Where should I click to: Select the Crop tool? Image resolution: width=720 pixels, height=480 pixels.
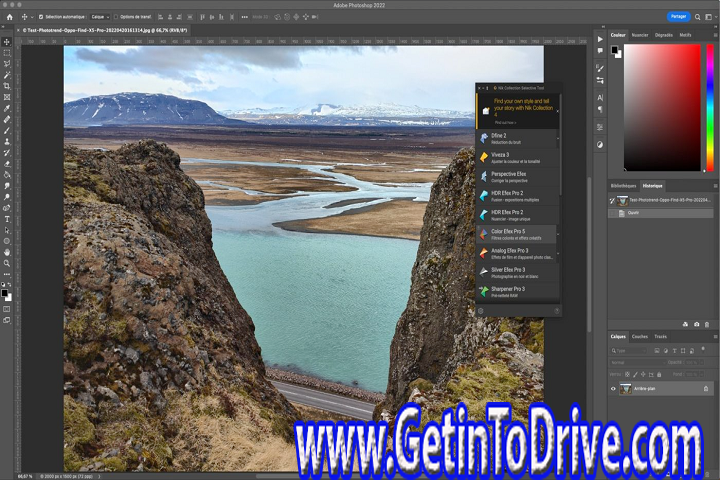pos(7,86)
